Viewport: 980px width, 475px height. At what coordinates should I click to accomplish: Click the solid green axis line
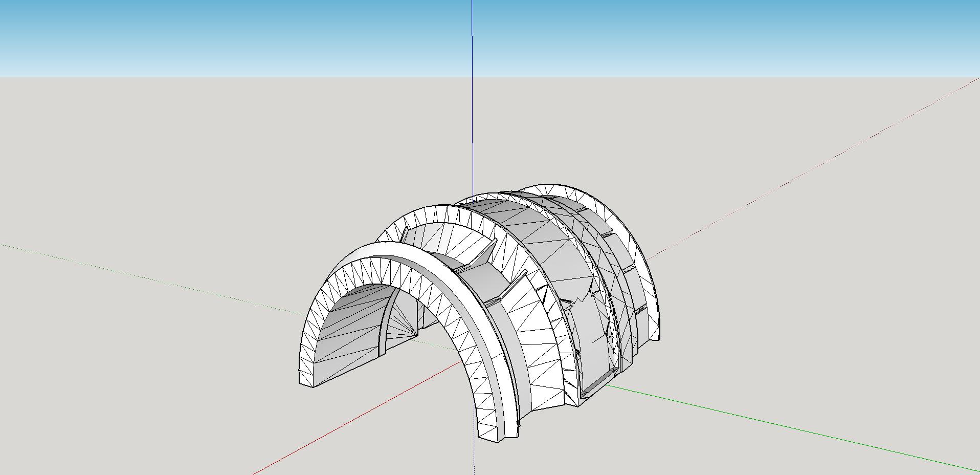click(x=793, y=427)
